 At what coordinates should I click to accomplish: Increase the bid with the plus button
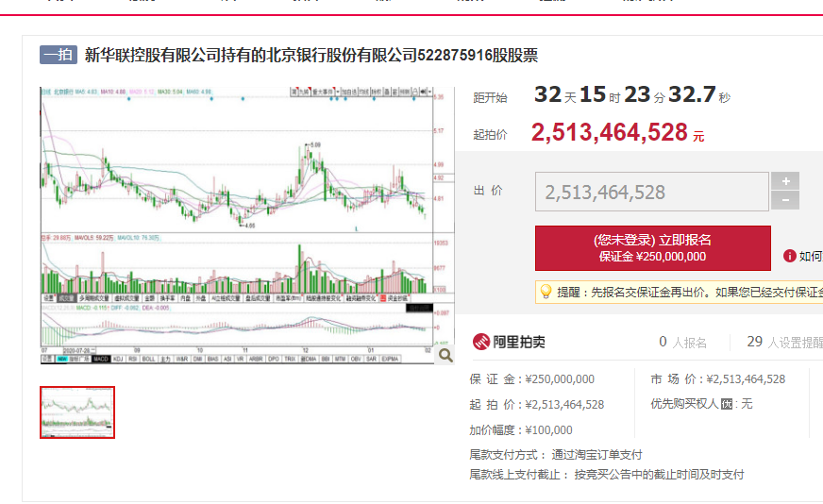tap(784, 181)
